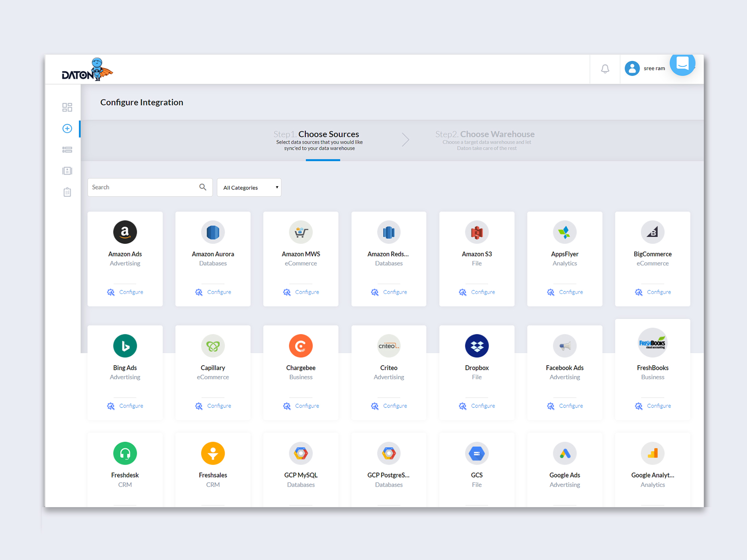Click the clipboard sidebar icon
This screenshot has height=560, width=747.
pos(67,192)
